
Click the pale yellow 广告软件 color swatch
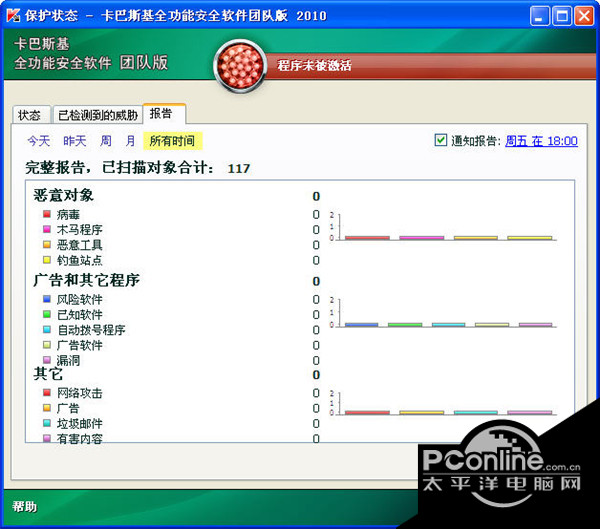click(x=47, y=345)
